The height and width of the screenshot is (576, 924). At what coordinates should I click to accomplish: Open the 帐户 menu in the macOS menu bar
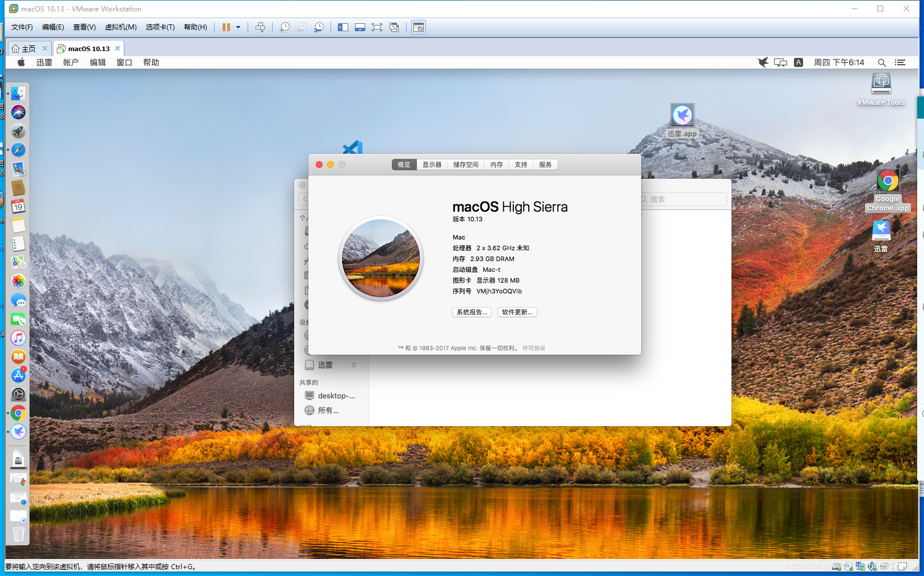pos(71,62)
